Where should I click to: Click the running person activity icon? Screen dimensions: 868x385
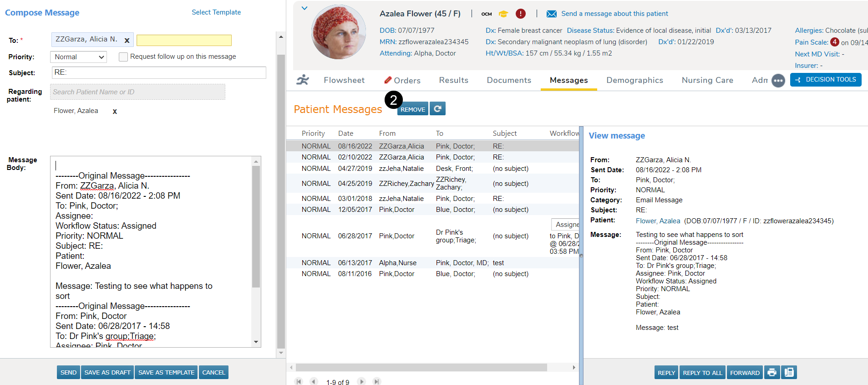[303, 80]
